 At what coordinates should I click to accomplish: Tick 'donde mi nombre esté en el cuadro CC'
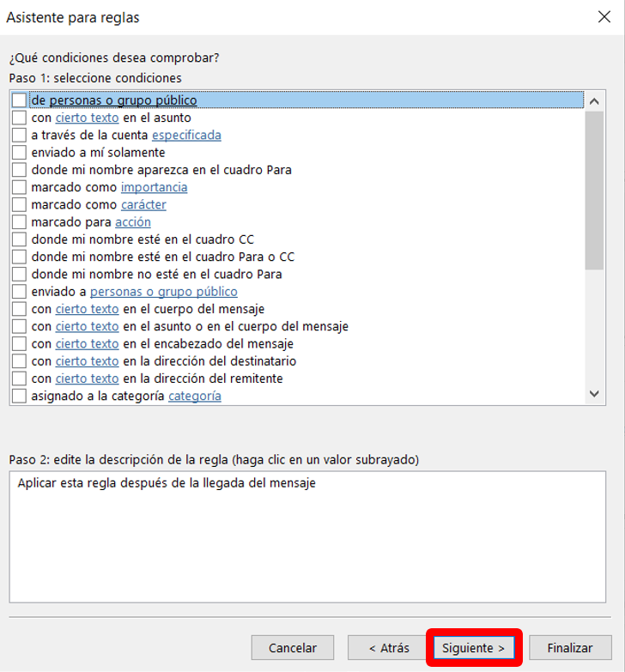click(x=19, y=239)
